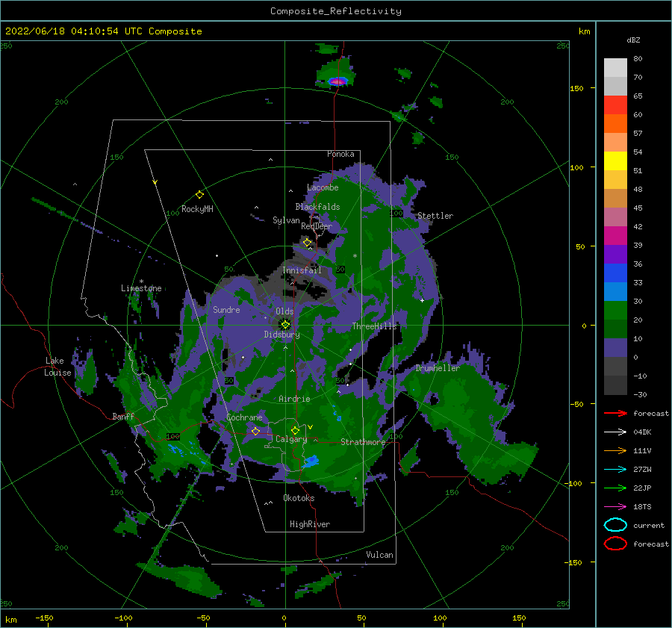Click the HighRiver town label
Viewport: 672px width, 628px height.
(309, 525)
